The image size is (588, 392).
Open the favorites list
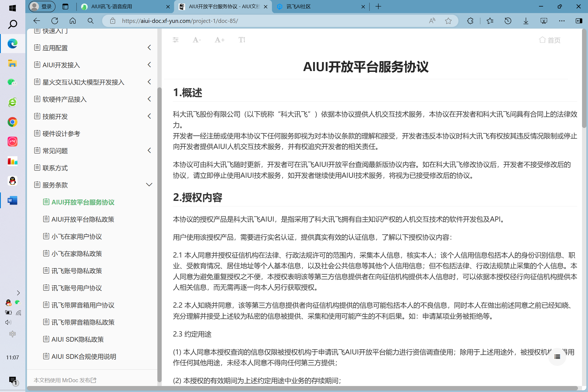coord(490,21)
